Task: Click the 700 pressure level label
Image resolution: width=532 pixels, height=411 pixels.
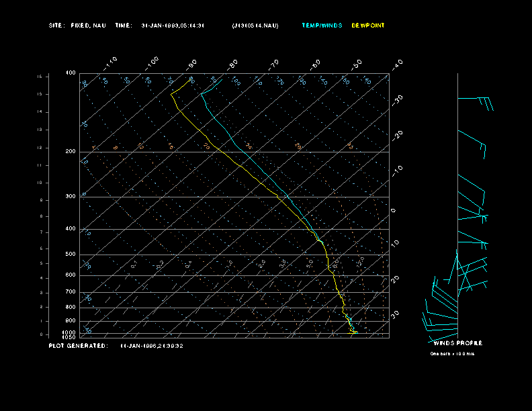Action: pos(71,292)
